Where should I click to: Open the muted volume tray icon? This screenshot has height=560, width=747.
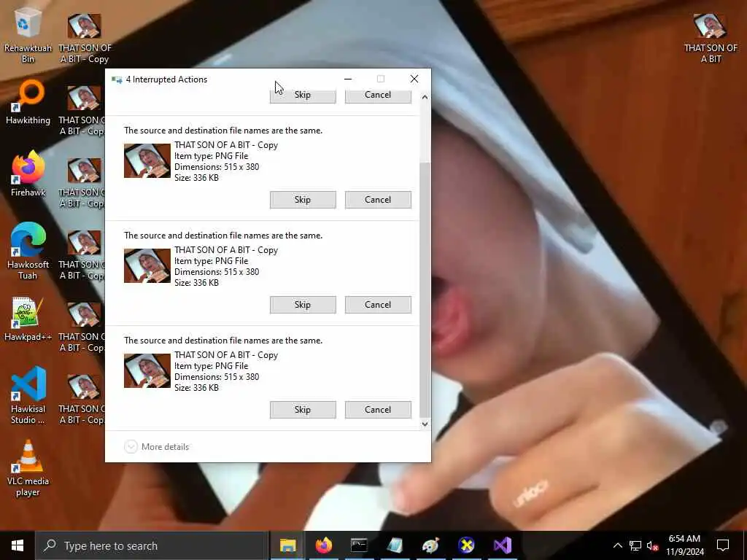coord(652,545)
